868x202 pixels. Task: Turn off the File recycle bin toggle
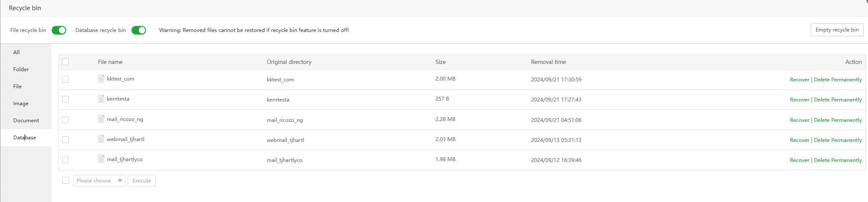(x=59, y=30)
